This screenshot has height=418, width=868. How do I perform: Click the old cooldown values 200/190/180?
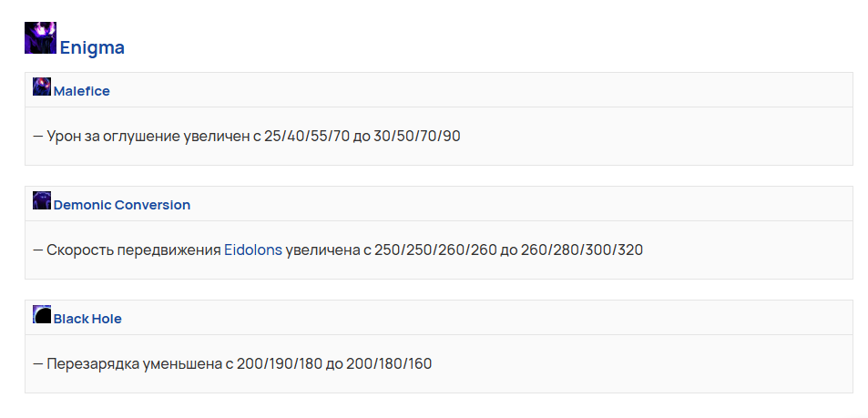(280, 364)
